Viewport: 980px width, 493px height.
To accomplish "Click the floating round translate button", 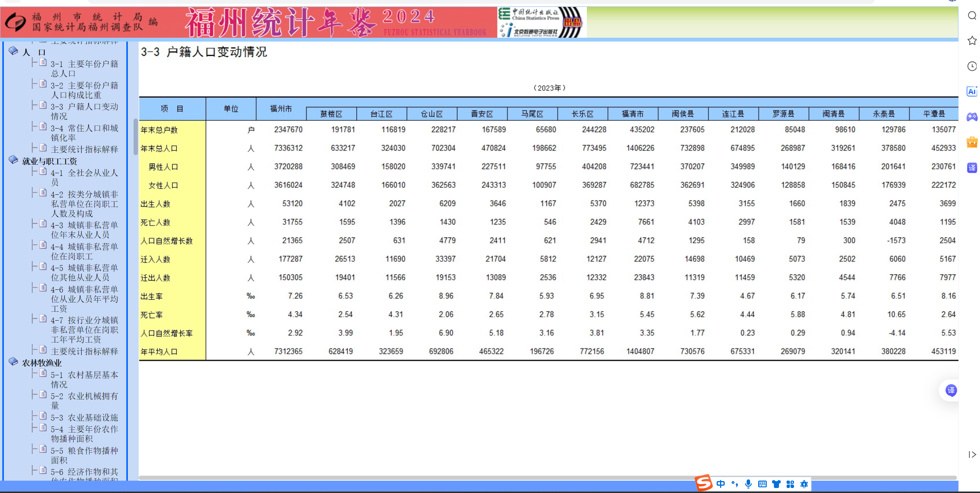I will click(951, 391).
